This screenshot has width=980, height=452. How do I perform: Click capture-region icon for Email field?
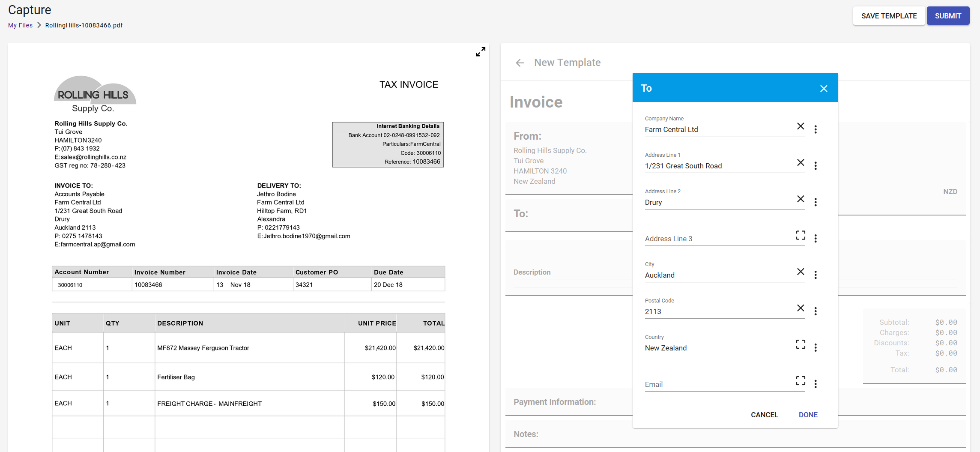[x=800, y=381]
